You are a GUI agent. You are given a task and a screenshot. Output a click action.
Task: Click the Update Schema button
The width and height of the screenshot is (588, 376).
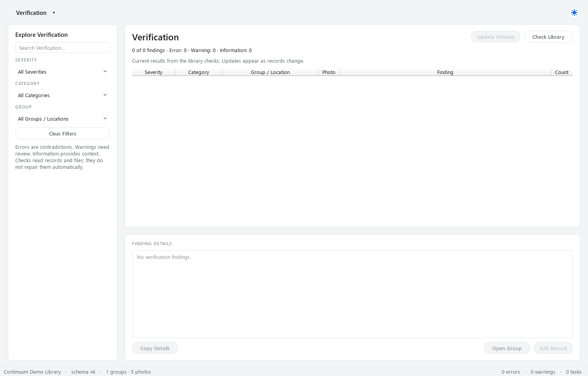point(495,37)
